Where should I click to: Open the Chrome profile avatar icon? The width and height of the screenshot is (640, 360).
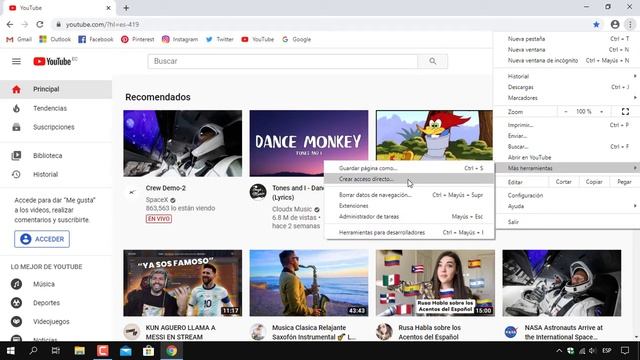615,24
